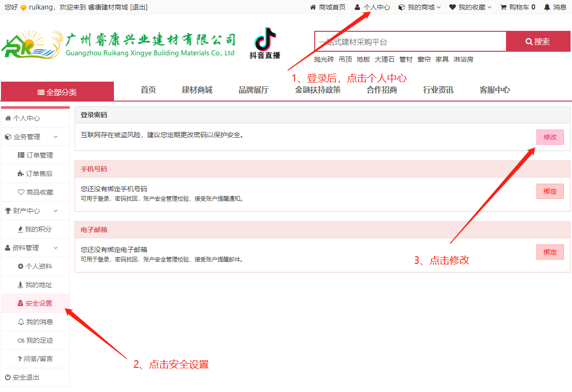Screen dimensions: 572x392
Task: Click the bell icon beside 消息
Action: click(547, 7)
